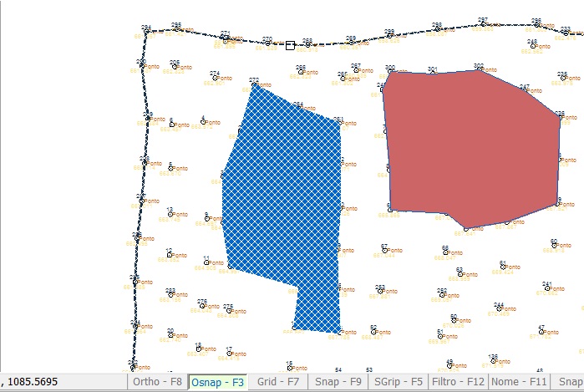Select survey point marker 241
Screen dimensions: 584x392
[x=547, y=288]
